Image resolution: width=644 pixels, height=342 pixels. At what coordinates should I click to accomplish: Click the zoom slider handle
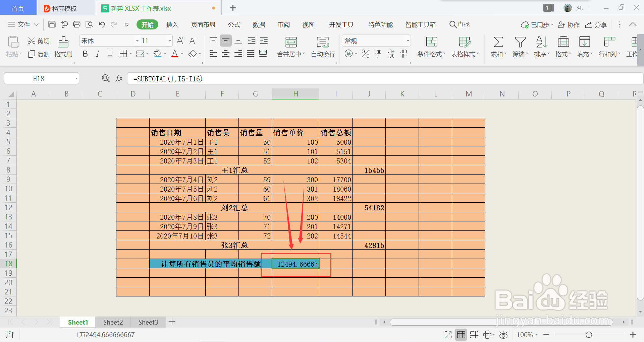click(589, 335)
